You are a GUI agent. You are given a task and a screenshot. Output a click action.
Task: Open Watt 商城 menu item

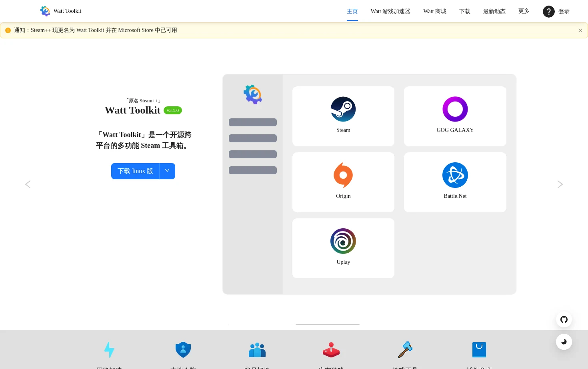[435, 11]
